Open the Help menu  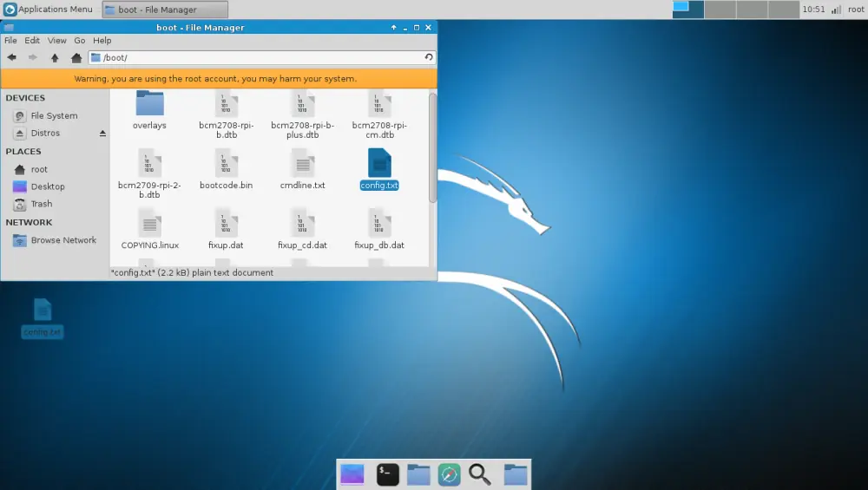click(102, 41)
